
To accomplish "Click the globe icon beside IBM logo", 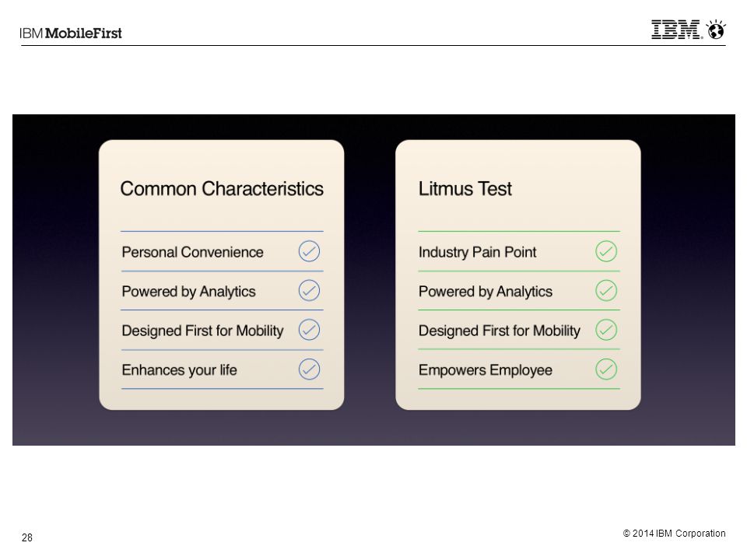I will (x=716, y=30).
